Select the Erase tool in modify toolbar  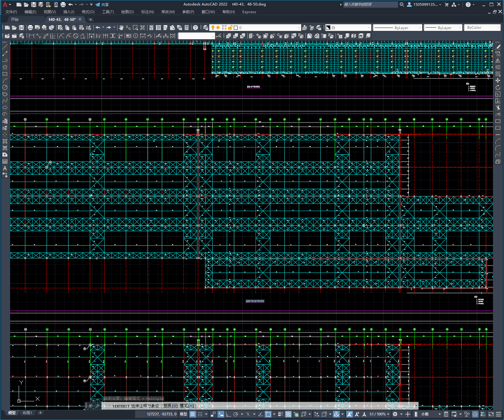(498, 47)
